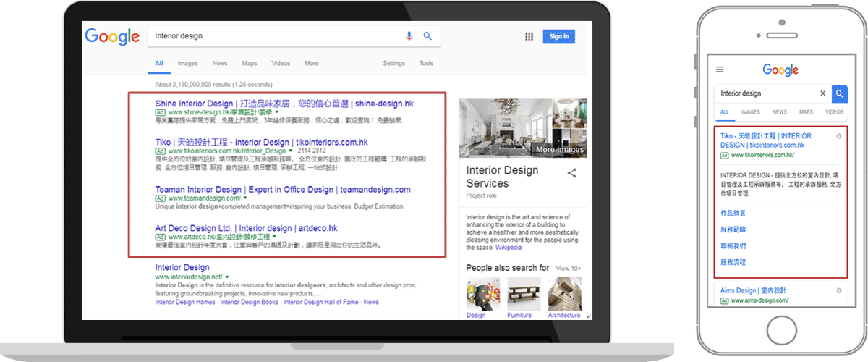Open the Interior Design Hall of Fame sitelink
This screenshot has height=362, width=868.
coord(321,303)
